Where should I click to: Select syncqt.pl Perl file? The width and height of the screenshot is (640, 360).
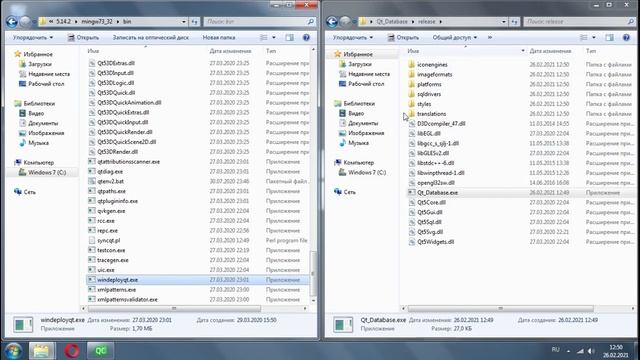coord(109,240)
